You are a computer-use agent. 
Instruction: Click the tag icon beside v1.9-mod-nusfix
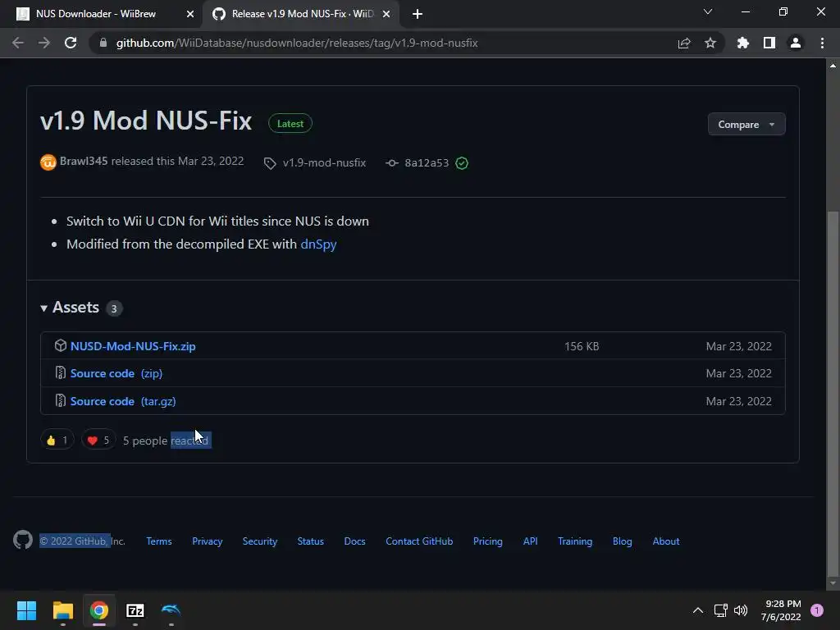point(270,163)
